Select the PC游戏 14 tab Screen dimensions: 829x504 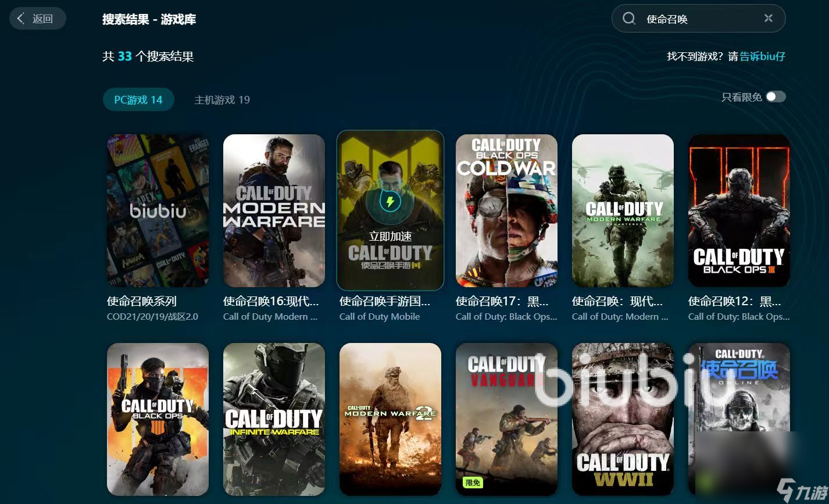(138, 100)
